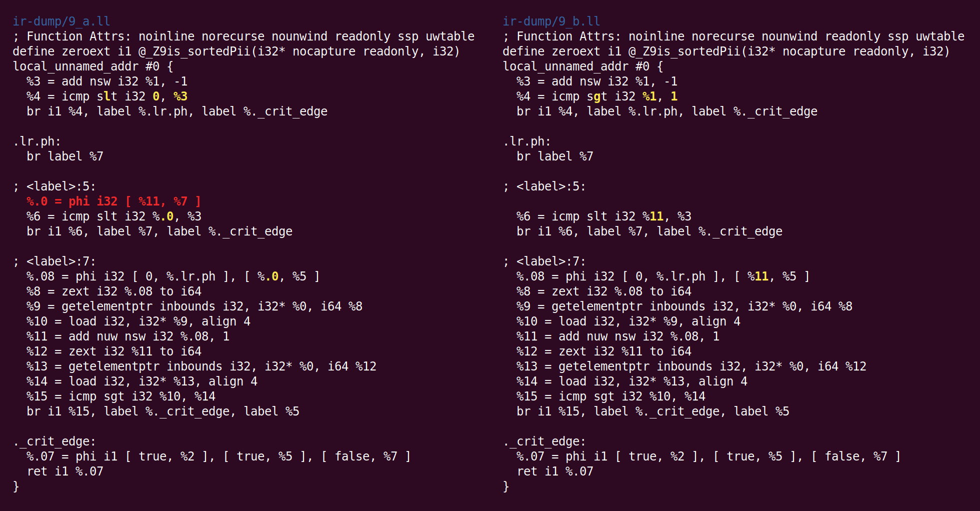Click '; <label>:5:' comment in left pane

[x=54, y=186]
